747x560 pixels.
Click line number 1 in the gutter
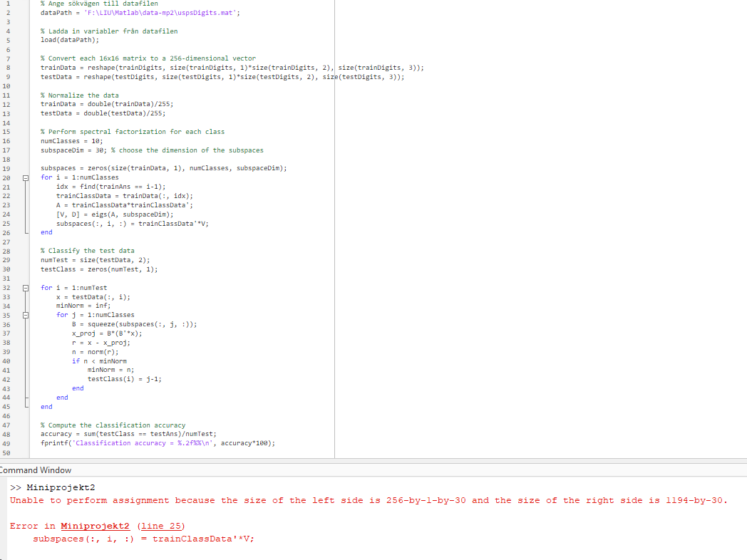[x=6, y=4]
